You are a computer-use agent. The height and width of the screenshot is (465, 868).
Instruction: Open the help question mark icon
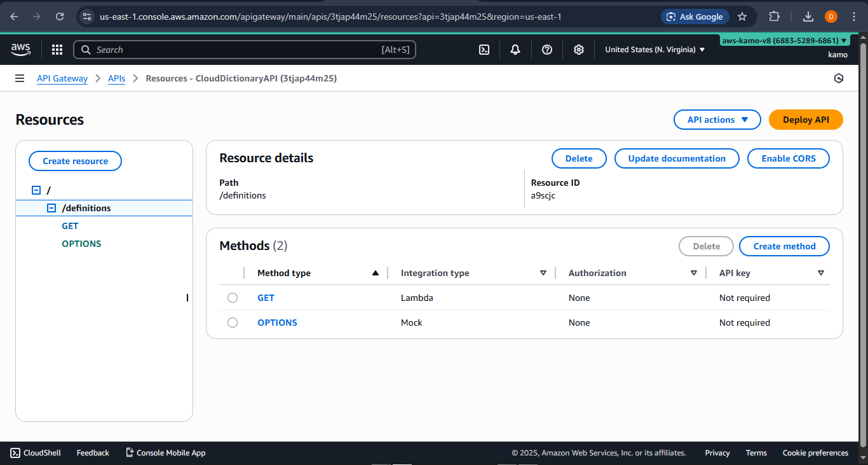547,49
